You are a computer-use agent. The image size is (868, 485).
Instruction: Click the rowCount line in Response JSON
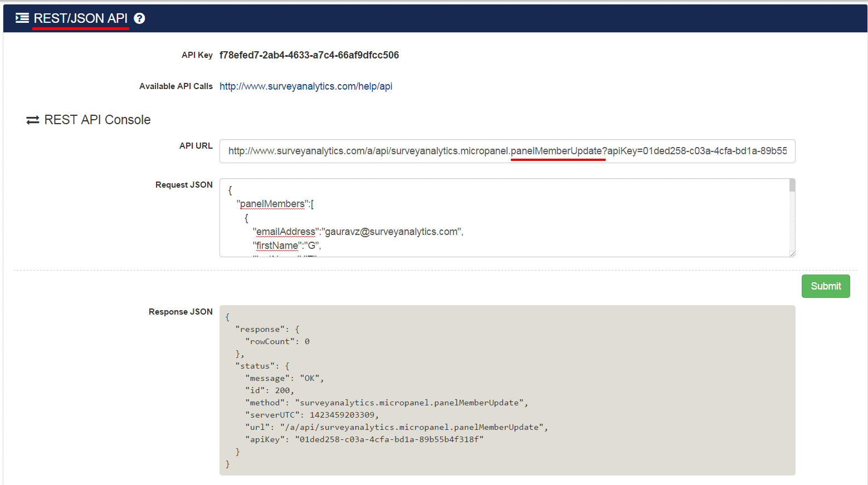pyautogui.click(x=277, y=341)
